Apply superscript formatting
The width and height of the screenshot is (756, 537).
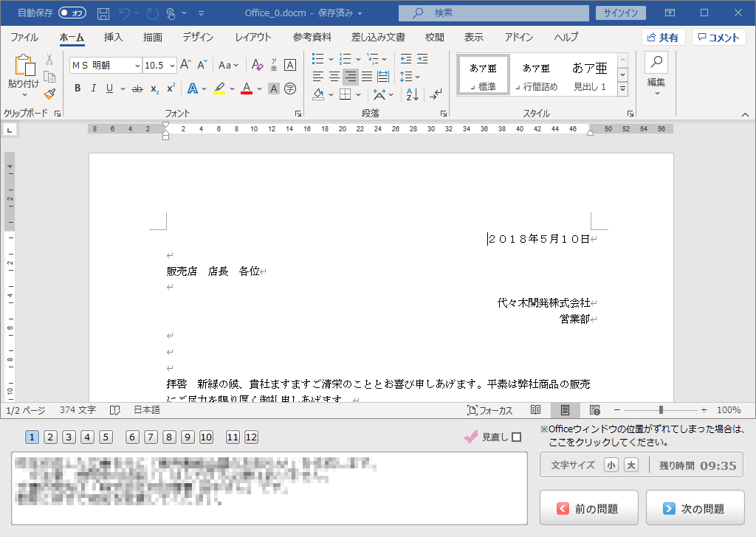coord(171,88)
